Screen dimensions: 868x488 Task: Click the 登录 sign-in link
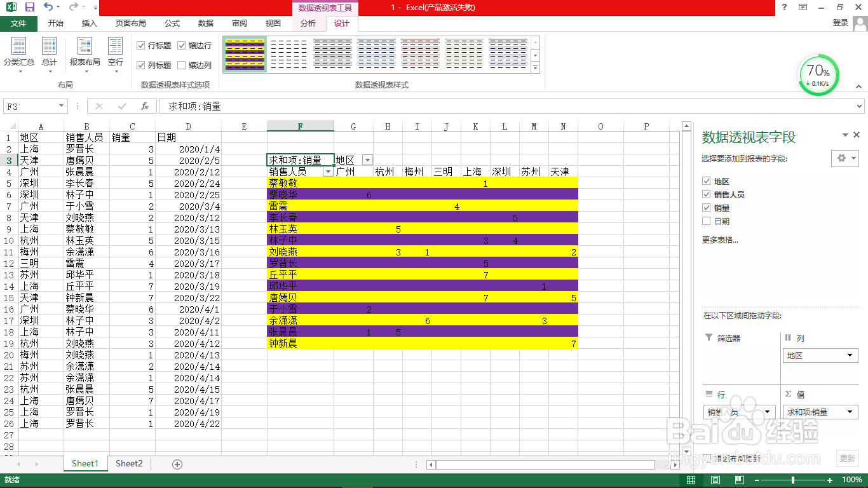click(840, 23)
